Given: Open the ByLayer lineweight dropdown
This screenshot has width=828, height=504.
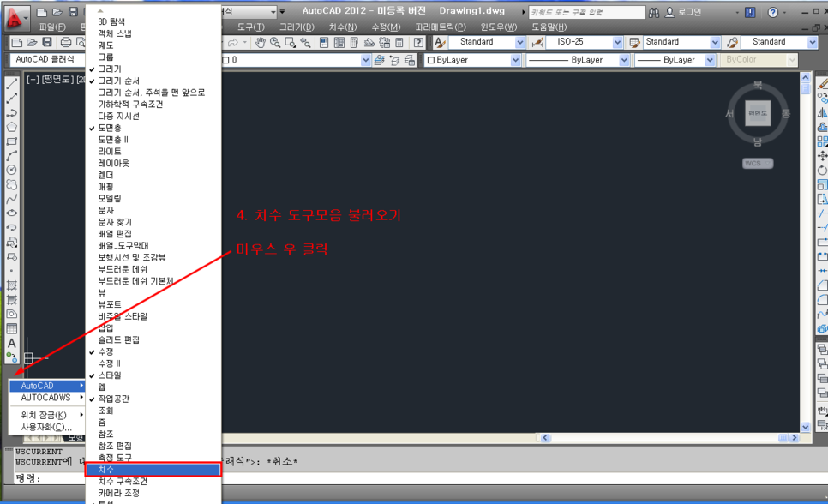Looking at the screenshot, I should pos(710,60).
